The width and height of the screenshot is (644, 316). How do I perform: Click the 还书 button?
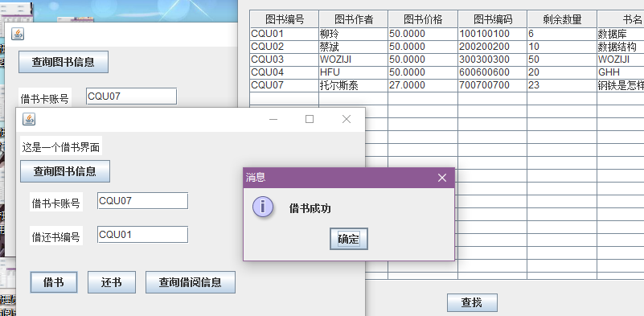tap(112, 282)
